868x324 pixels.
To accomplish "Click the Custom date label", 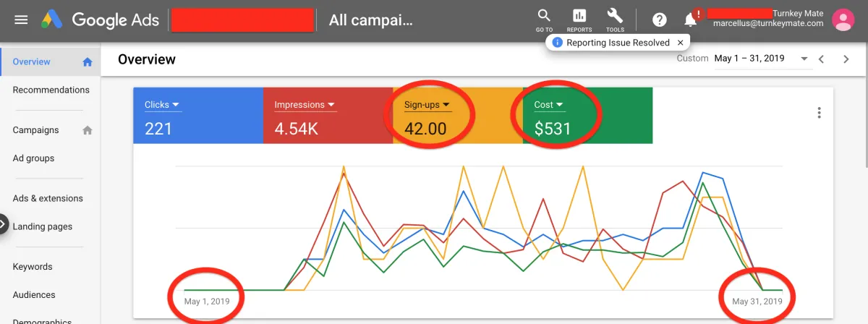I will 692,59.
